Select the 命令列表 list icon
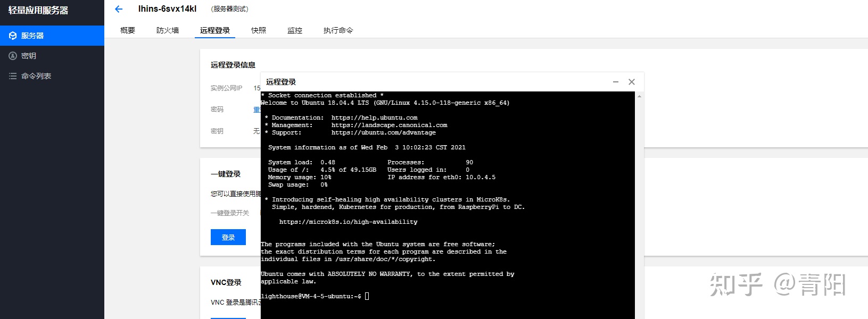Viewport: 868px width, 319px height. (13, 76)
